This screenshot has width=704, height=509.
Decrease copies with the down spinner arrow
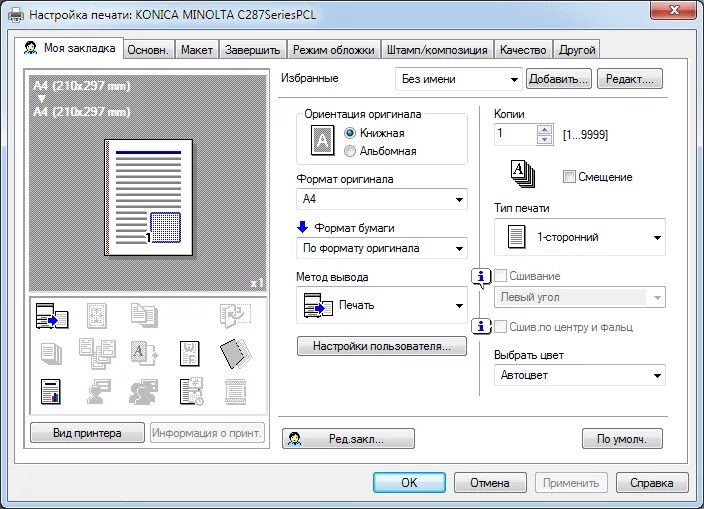pos(545,139)
